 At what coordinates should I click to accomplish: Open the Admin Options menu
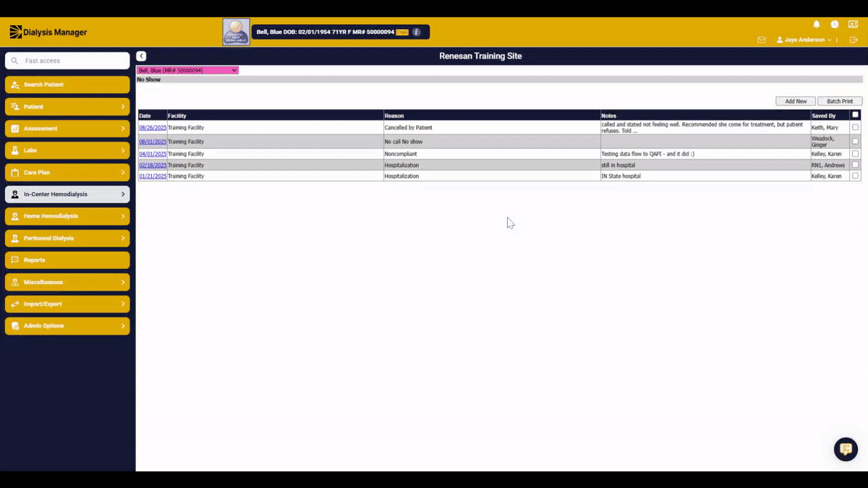67,326
